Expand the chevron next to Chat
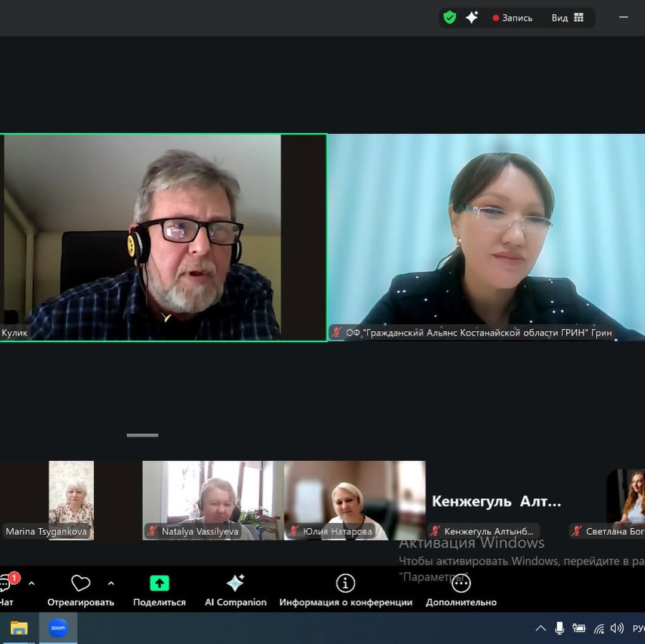 [32, 583]
